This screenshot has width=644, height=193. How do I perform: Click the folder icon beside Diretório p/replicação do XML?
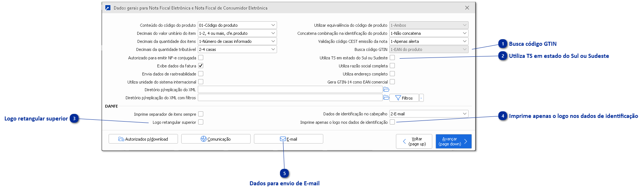[x=386, y=89]
